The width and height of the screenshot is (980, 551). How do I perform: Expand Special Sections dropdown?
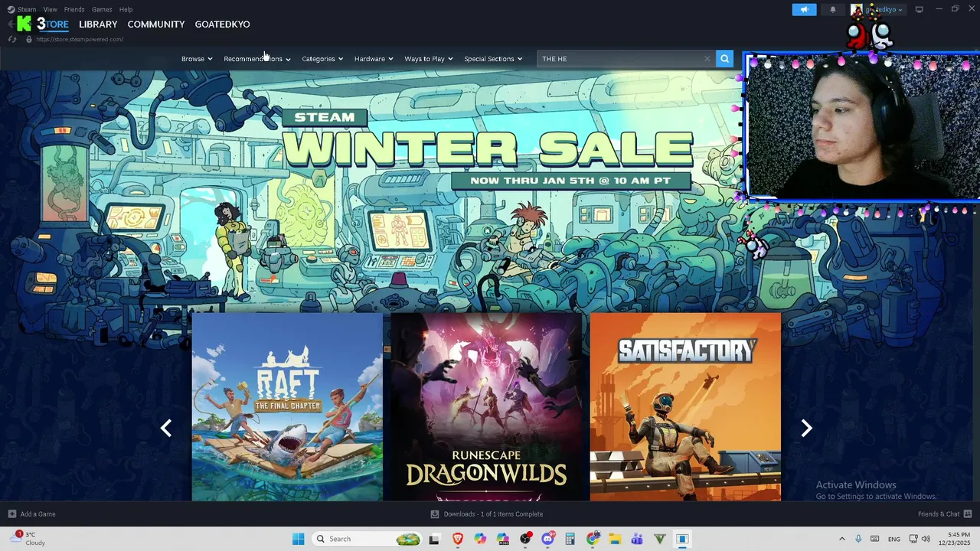[493, 59]
